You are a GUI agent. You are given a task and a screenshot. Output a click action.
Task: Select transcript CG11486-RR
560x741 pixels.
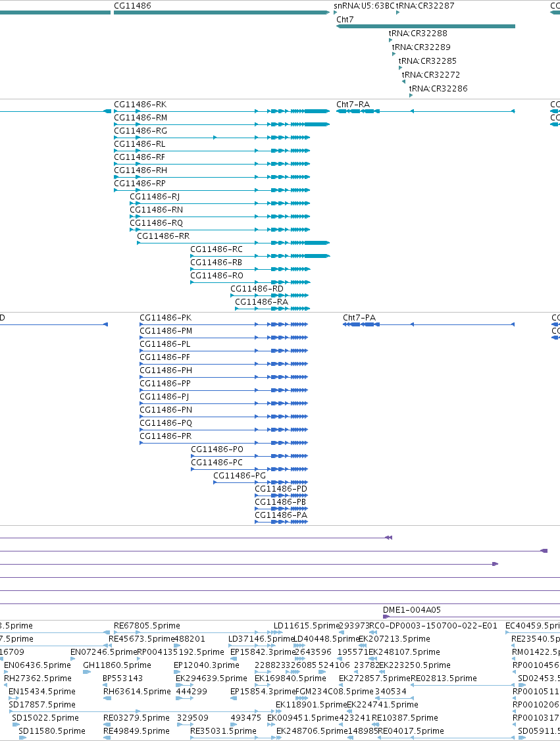click(163, 236)
